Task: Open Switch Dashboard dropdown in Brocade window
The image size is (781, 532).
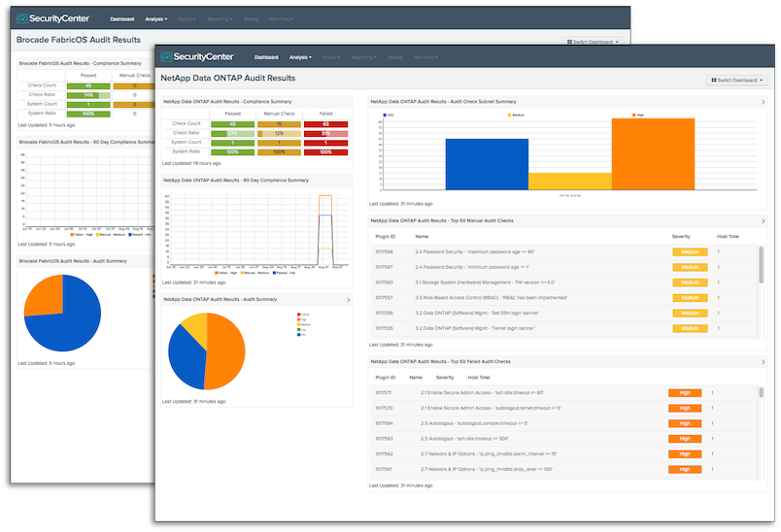Action: tap(593, 42)
